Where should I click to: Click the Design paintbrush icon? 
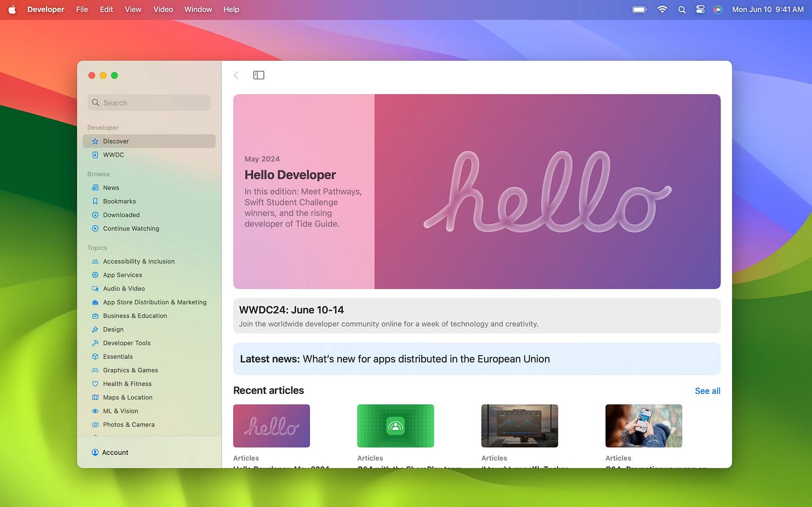pyautogui.click(x=95, y=330)
